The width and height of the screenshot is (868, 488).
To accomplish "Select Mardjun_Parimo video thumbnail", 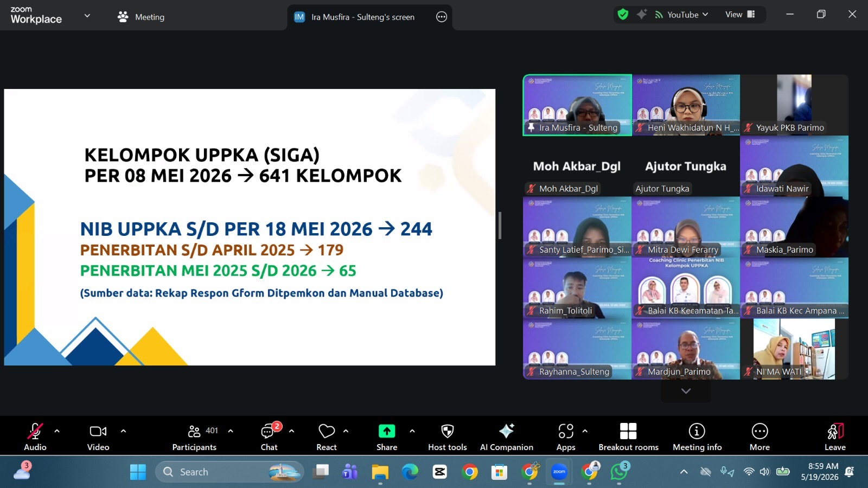I will (x=686, y=349).
